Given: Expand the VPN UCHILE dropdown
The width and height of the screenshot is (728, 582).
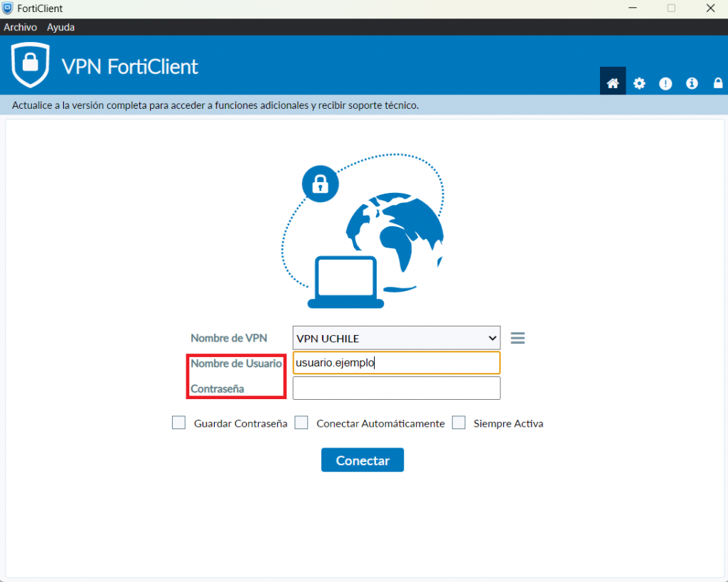Looking at the screenshot, I should 396,338.
